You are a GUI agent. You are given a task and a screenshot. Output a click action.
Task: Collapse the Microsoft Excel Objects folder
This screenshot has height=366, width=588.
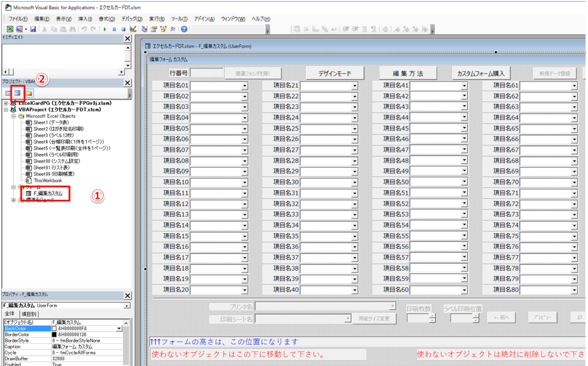(x=14, y=117)
